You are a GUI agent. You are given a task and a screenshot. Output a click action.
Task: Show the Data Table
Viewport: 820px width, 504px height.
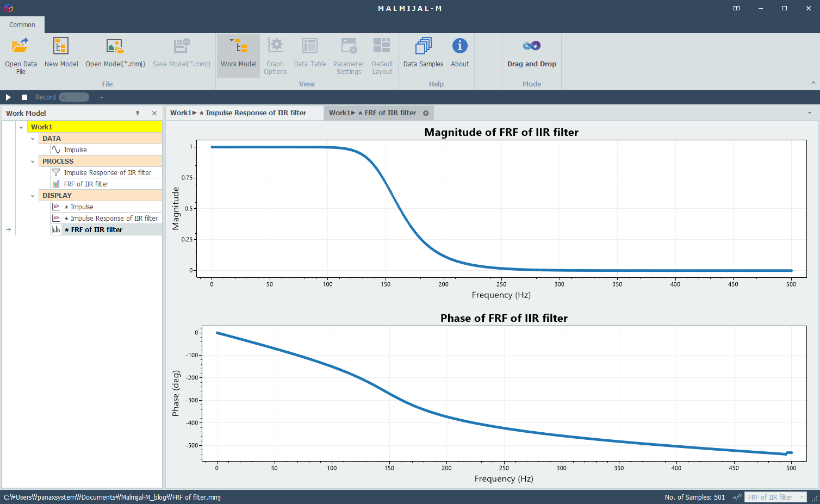310,53
